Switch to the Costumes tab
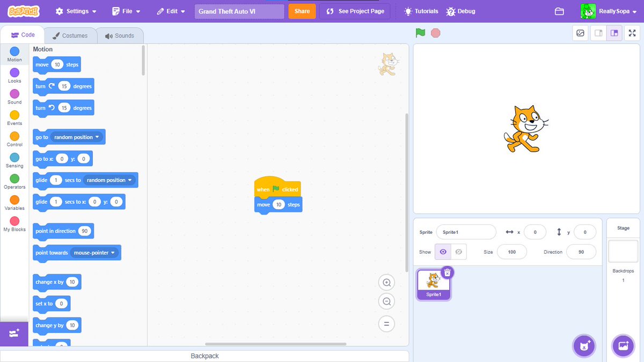Screen dimensions: 644x362 click(x=70, y=35)
